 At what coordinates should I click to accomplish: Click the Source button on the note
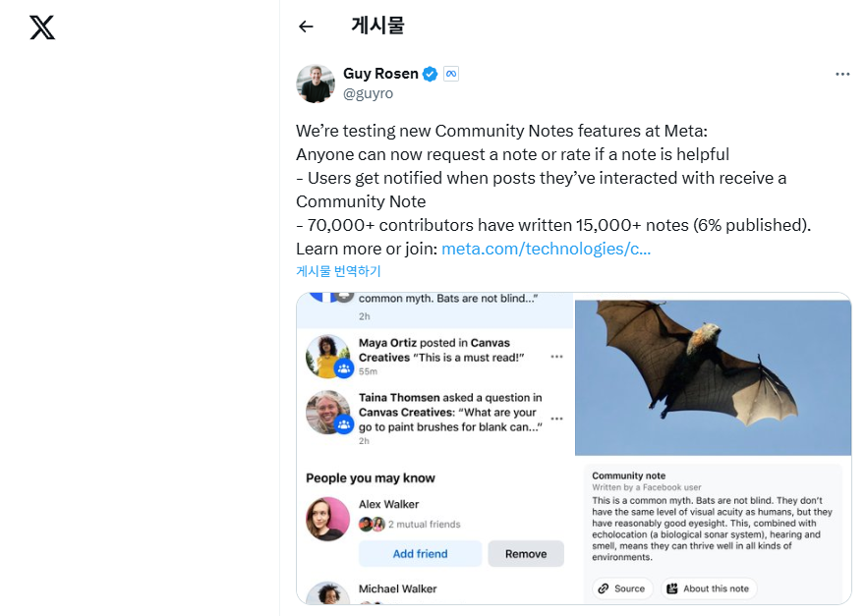point(622,588)
